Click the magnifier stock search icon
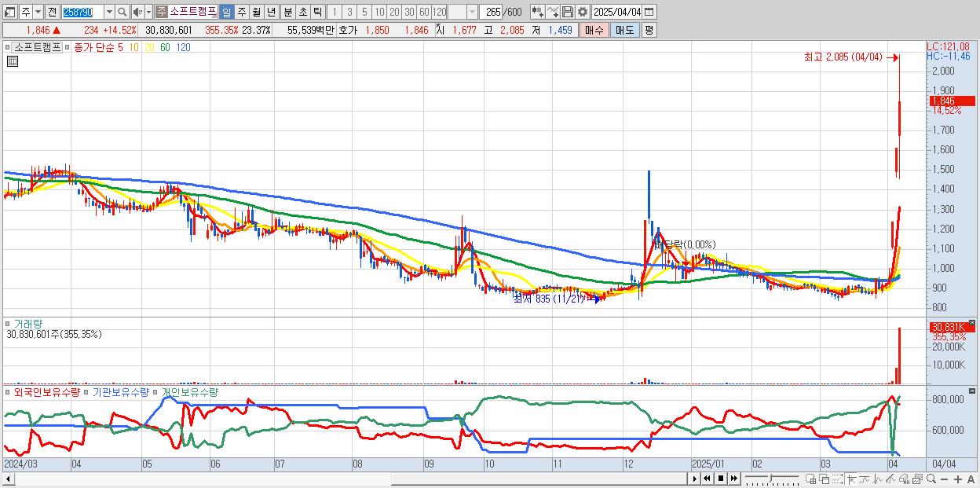980x488 pixels. click(x=122, y=12)
